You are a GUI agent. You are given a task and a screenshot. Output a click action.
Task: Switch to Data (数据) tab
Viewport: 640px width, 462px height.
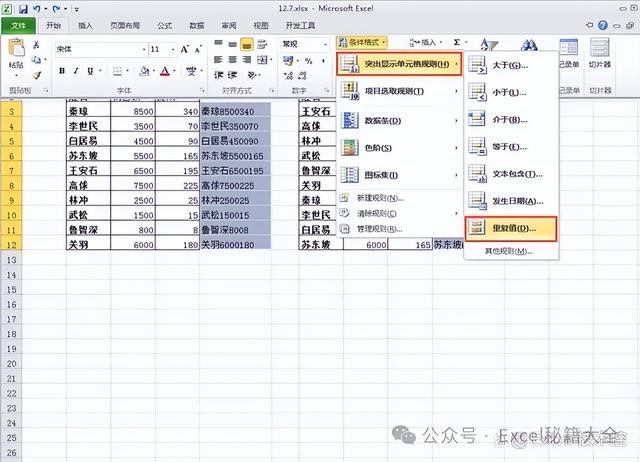point(197,26)
